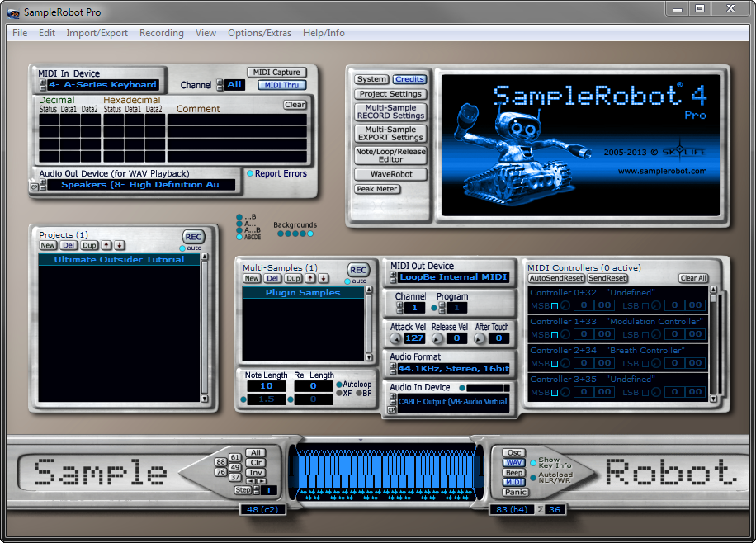The width and height of the screenshot is (756, 543).
Task: Open the Audio Format 44.1KHz selector
Action: (453, 369)
